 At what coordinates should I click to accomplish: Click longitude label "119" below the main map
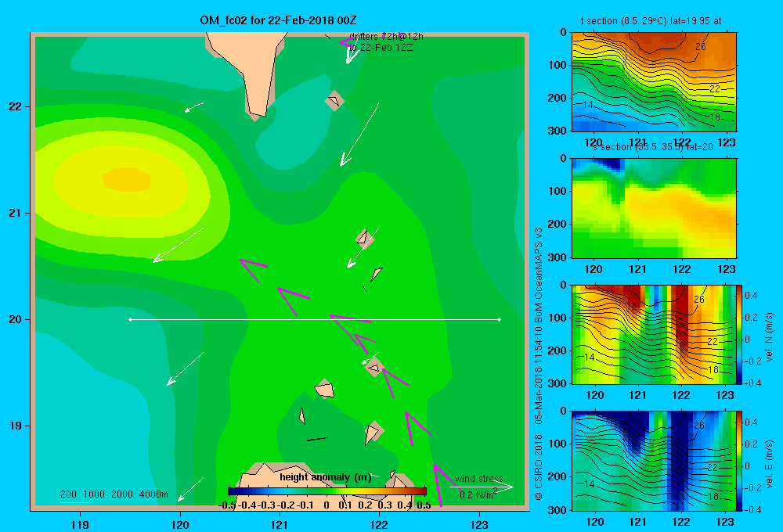[80, 524]
